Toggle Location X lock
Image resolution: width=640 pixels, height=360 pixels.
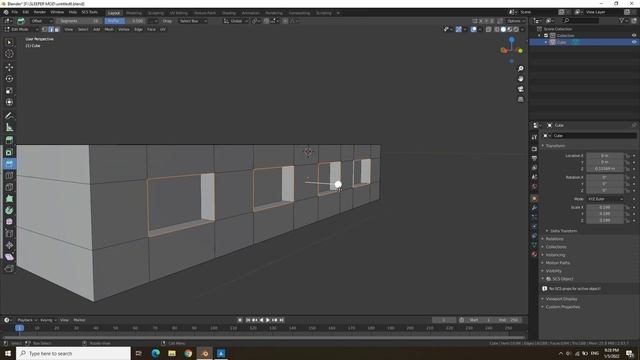(x=628, y=156)
